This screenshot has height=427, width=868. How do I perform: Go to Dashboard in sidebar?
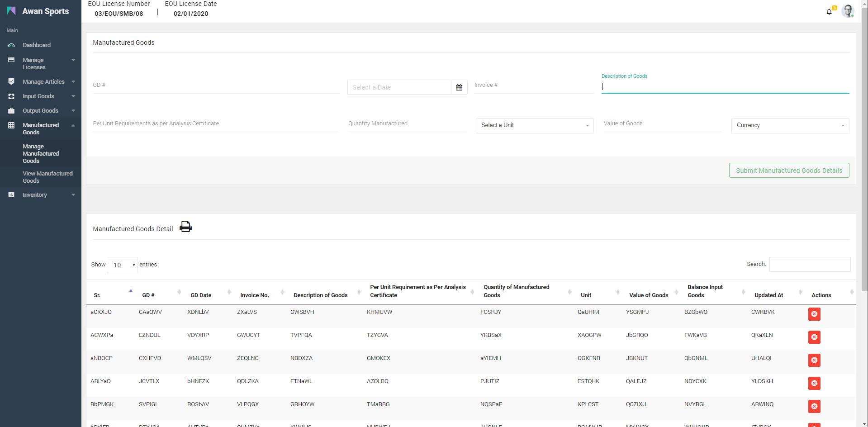(x=37, y=45)
